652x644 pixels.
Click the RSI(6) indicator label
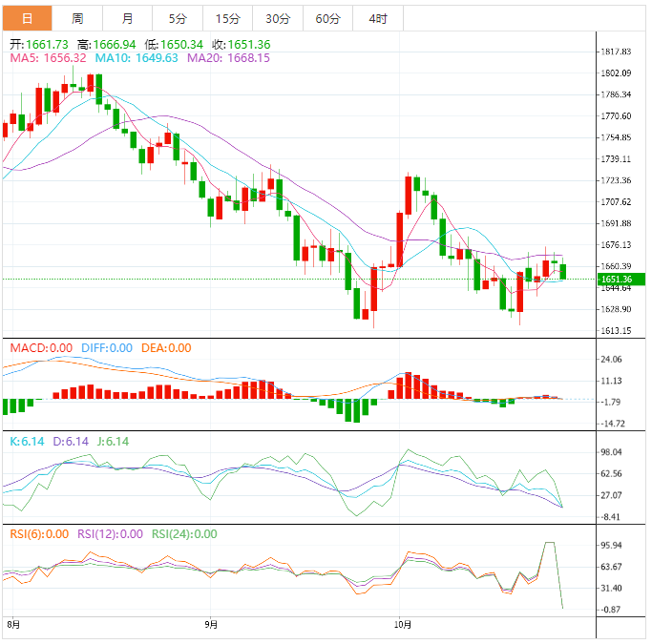[39, 534]
